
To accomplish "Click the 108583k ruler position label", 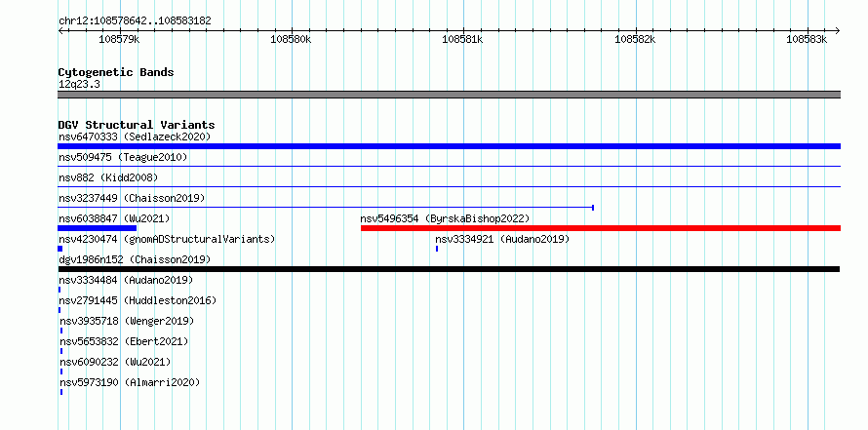I will 807,39.
